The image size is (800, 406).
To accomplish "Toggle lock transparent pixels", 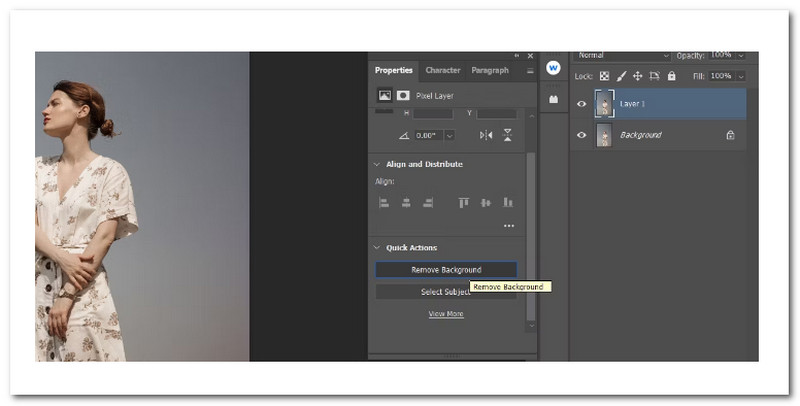I will coord(604,76).
